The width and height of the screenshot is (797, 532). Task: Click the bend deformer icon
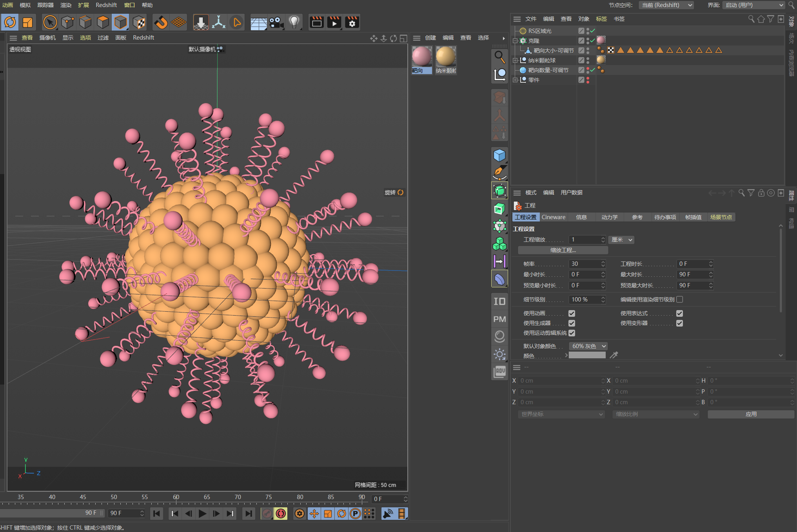pyautogui.click(x=499, y=279)
